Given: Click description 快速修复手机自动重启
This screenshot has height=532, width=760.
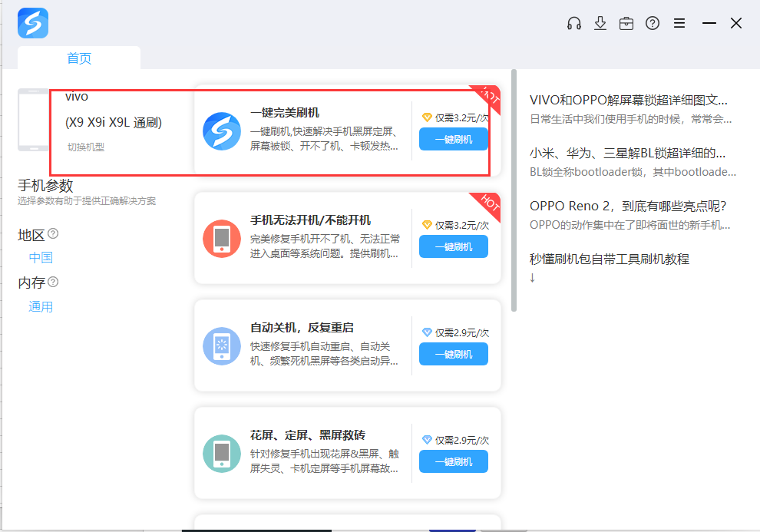Looking at the screenshot, I should pos(324,354).
